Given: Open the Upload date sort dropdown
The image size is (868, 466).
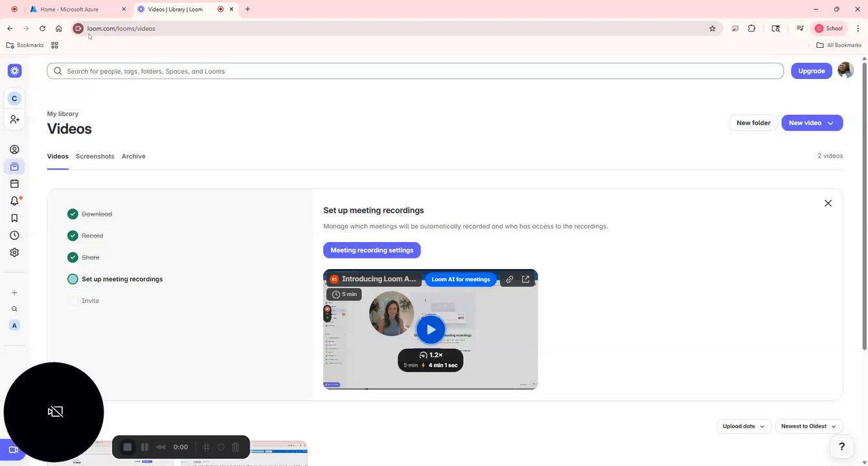Looking at the screenshot, I should click(744, 427).
